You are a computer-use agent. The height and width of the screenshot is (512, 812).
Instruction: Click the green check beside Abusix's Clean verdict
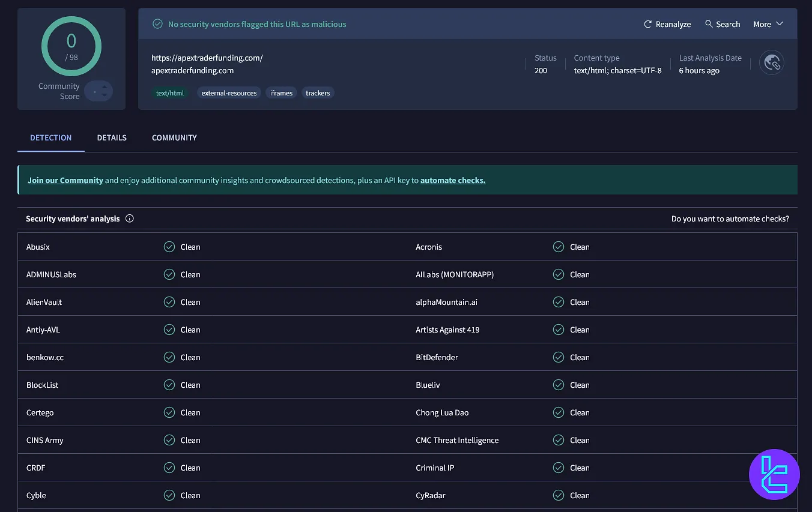[x=169, y=247]
